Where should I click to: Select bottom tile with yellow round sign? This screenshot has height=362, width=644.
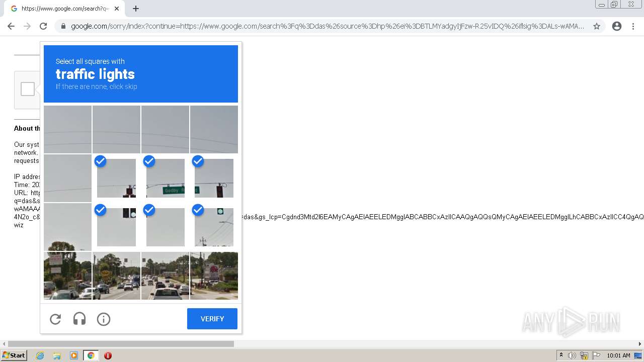point(116,276)
